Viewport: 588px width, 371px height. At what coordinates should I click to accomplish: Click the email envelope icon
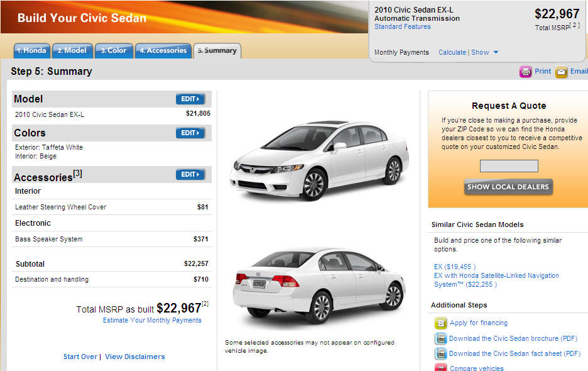(x=562, y=71)
